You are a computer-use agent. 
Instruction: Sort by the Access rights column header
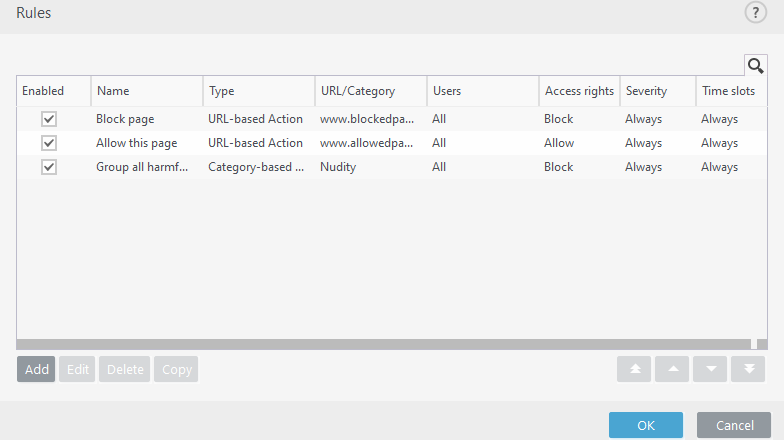[x=580, y=91]
